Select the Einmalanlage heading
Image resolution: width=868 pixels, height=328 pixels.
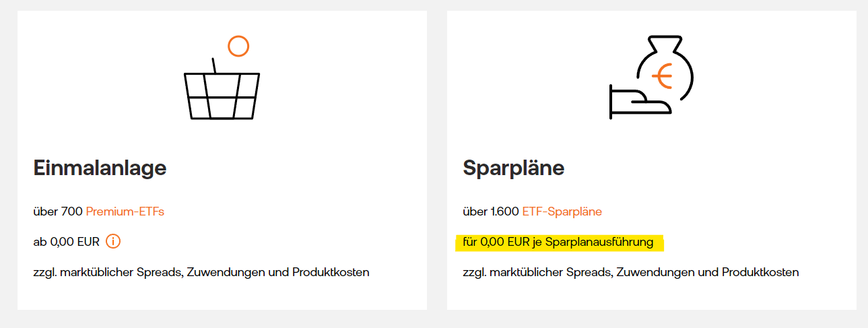[x=100, y=168]
